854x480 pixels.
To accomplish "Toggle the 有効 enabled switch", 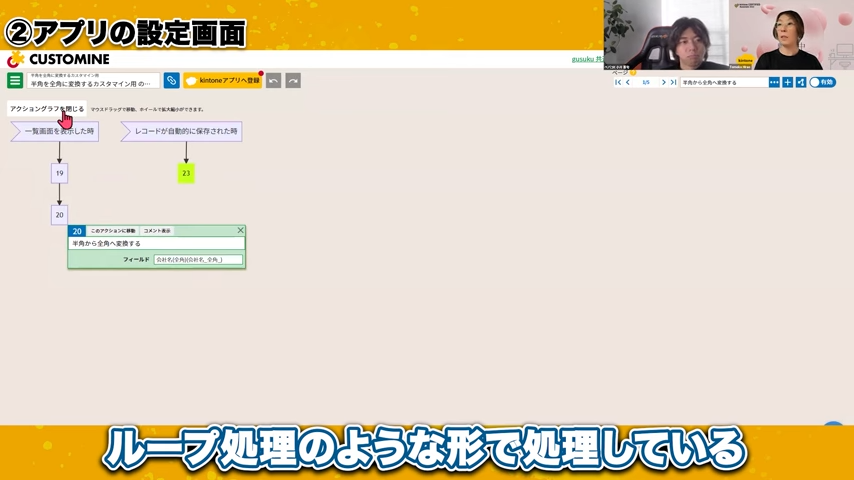I will pos(822,82).
